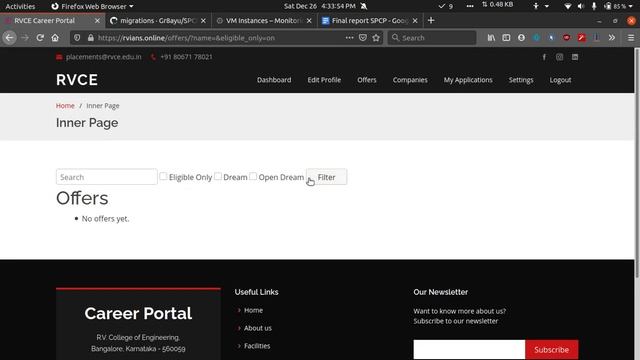Open the Facebook social icon
The width and height of the screenshot is (640, 360).
click(x=544, y=57)
